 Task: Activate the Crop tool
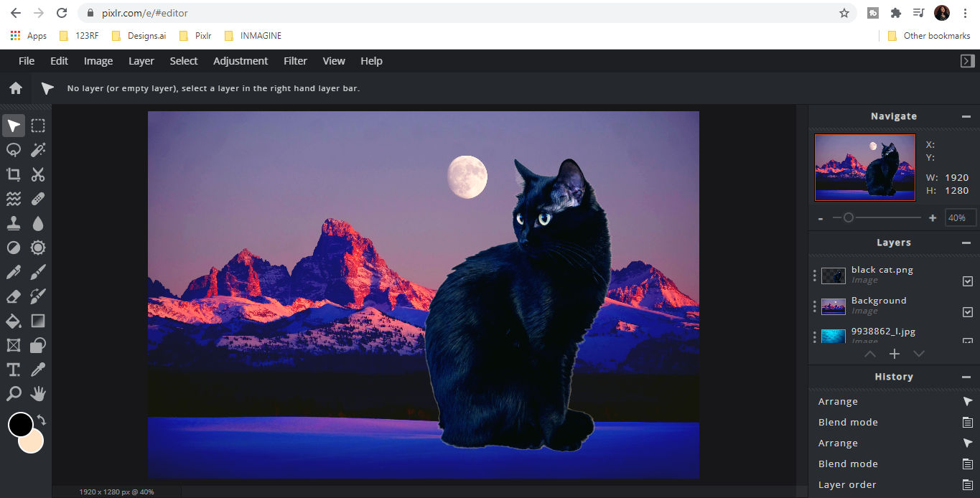coord(14,174)
